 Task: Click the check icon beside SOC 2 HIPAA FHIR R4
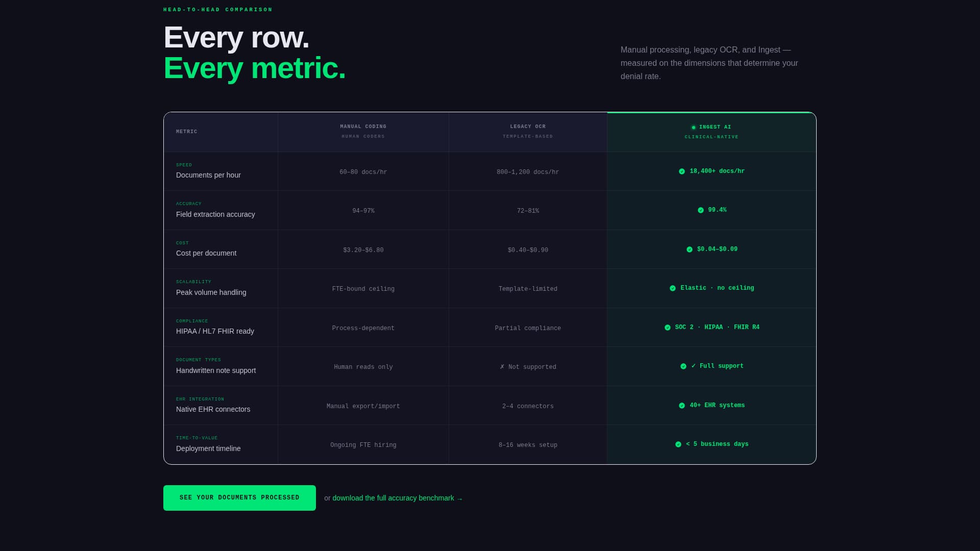(668, 328)
